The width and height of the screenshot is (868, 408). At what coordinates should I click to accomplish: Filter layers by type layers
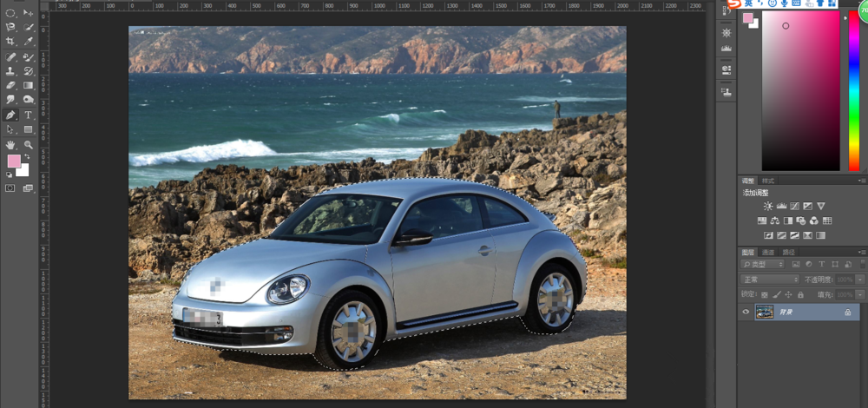coord(821,265)
